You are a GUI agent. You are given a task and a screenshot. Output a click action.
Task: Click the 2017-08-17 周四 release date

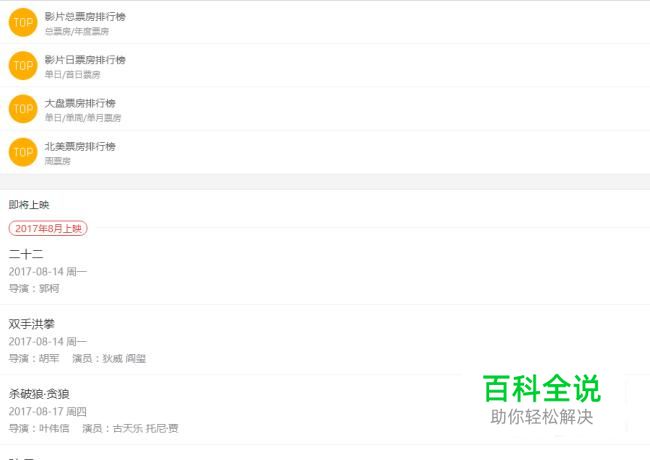point(48,412)
